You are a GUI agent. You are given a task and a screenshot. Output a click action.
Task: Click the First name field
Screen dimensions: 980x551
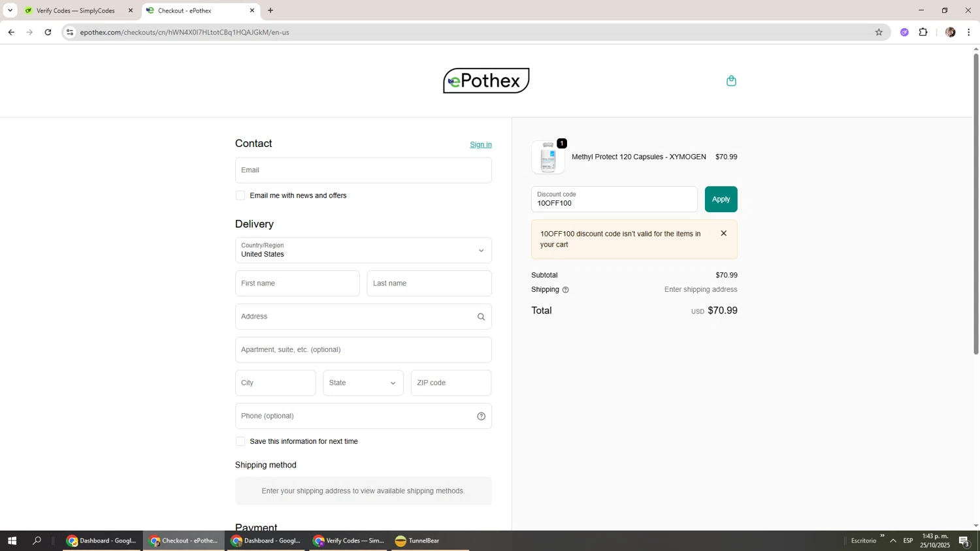tap(297, 284)
